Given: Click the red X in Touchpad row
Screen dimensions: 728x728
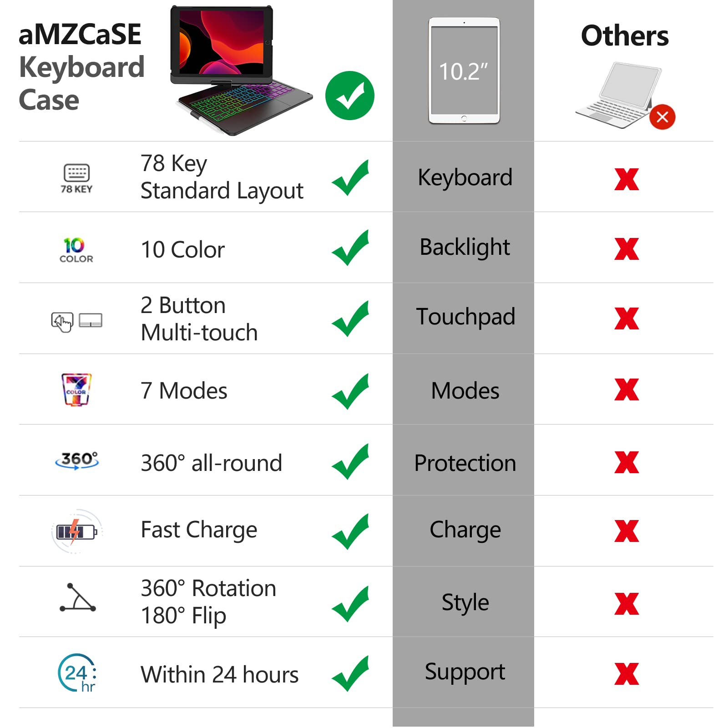Looking at the screenshot, I should coord(626,318).
